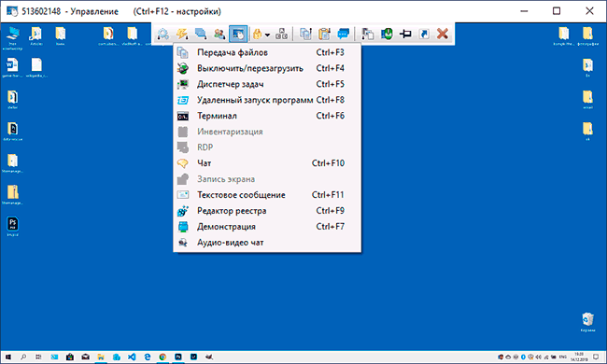Click the Bluetooth icon in the remote tray
Viewport: 607px width, 364px height.
click(523, 357)
